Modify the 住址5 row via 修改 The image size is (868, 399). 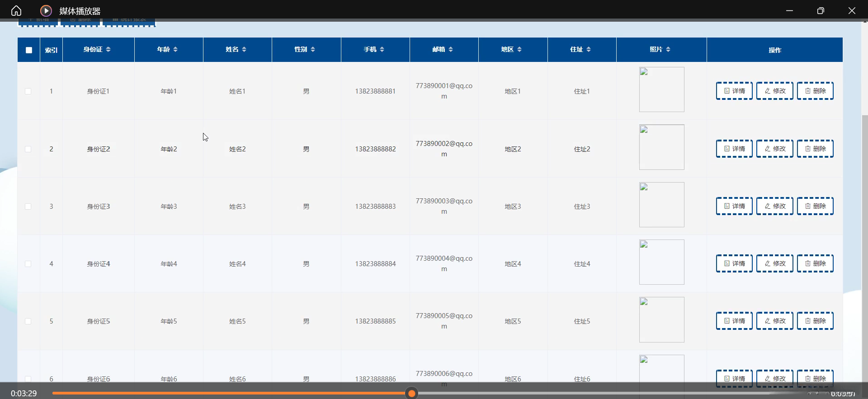click(775, 321)
